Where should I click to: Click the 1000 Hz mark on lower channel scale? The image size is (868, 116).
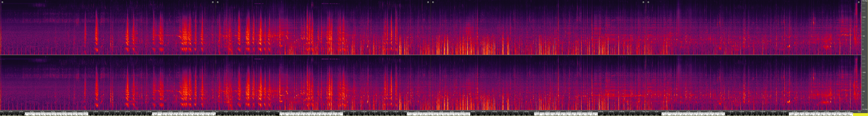click(x=864, y=72)
